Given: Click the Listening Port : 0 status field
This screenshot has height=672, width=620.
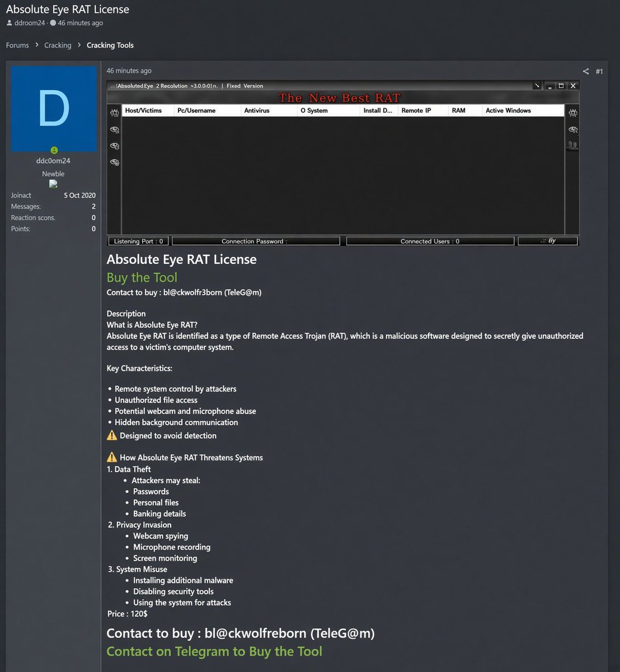Looking at the screenshot, I should tap(138, 241).
